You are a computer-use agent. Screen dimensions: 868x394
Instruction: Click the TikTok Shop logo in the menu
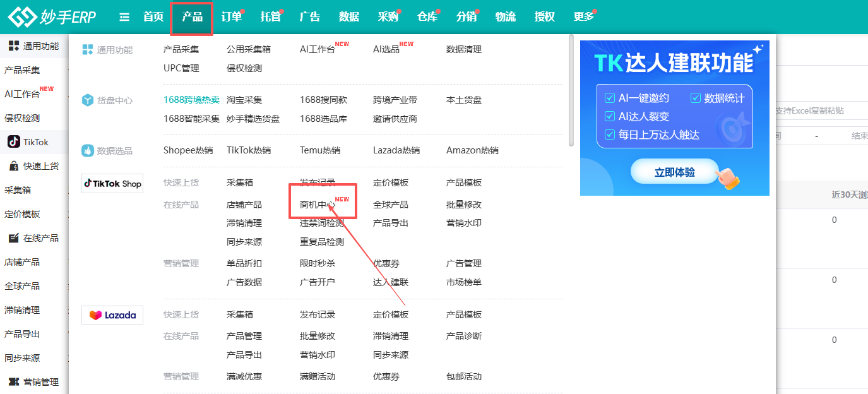[x=112, y=183]
